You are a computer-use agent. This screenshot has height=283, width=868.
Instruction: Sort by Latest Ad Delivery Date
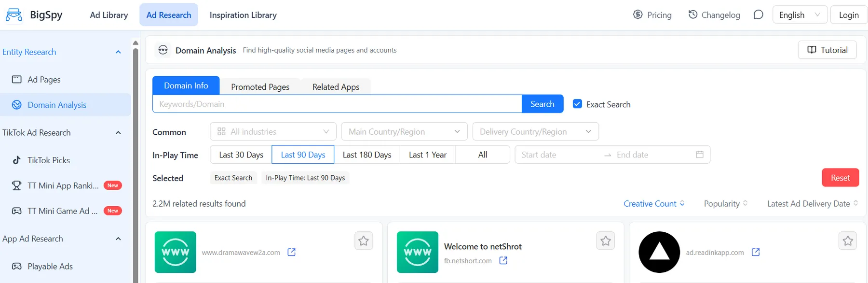click(x=813, y=204)
